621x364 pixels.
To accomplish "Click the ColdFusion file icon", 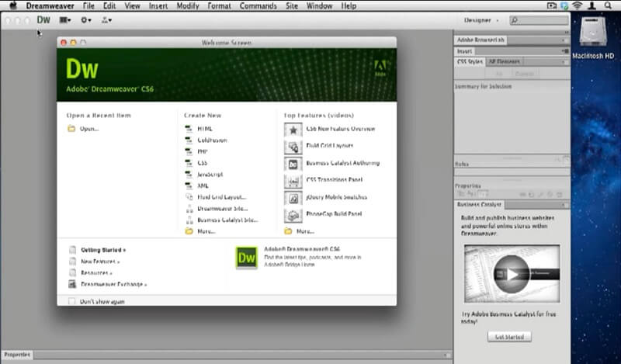I will (189, 140).
